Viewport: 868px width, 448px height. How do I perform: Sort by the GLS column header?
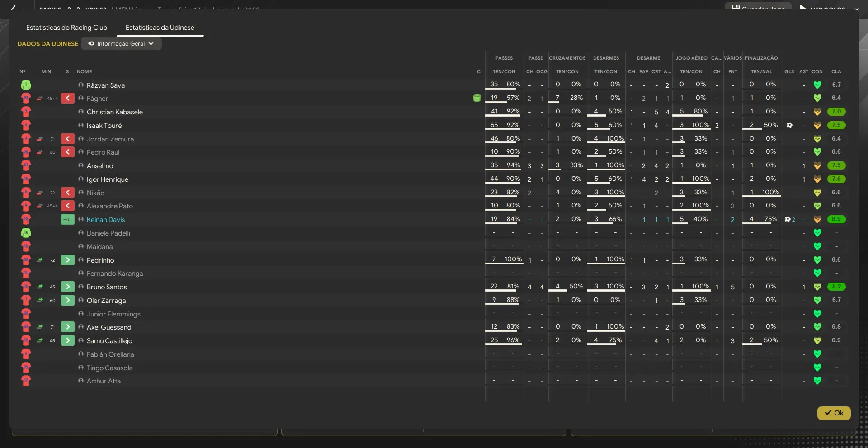click(x=789, y=71)
